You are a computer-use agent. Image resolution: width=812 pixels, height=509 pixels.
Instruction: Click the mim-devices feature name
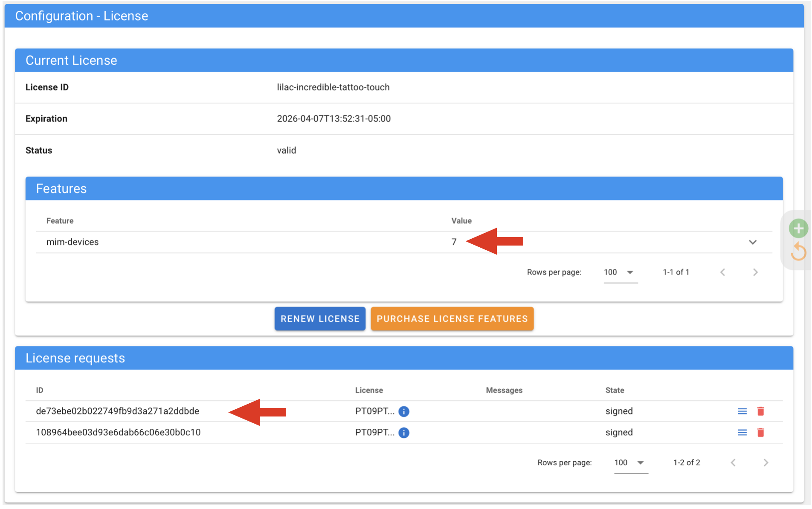tap(72, 242)
